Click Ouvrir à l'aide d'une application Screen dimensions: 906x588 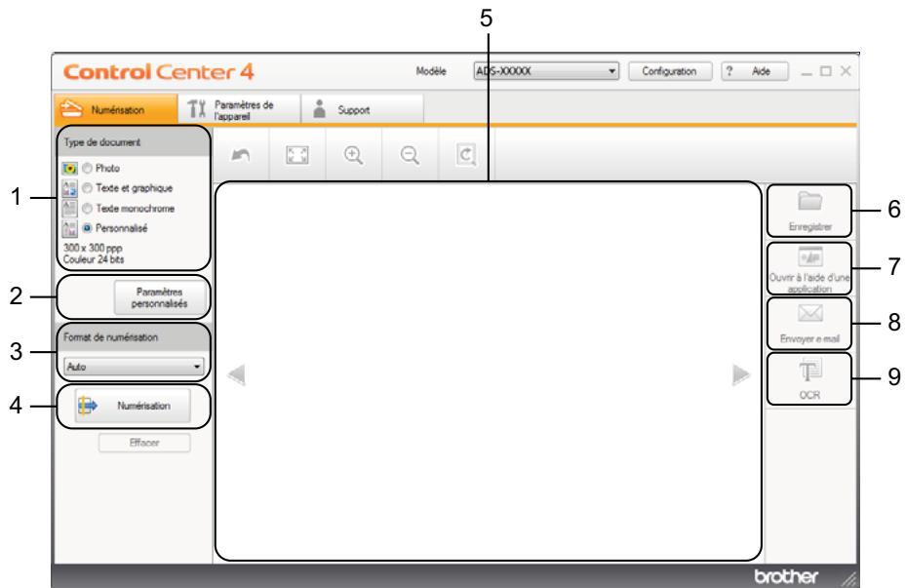808,268
